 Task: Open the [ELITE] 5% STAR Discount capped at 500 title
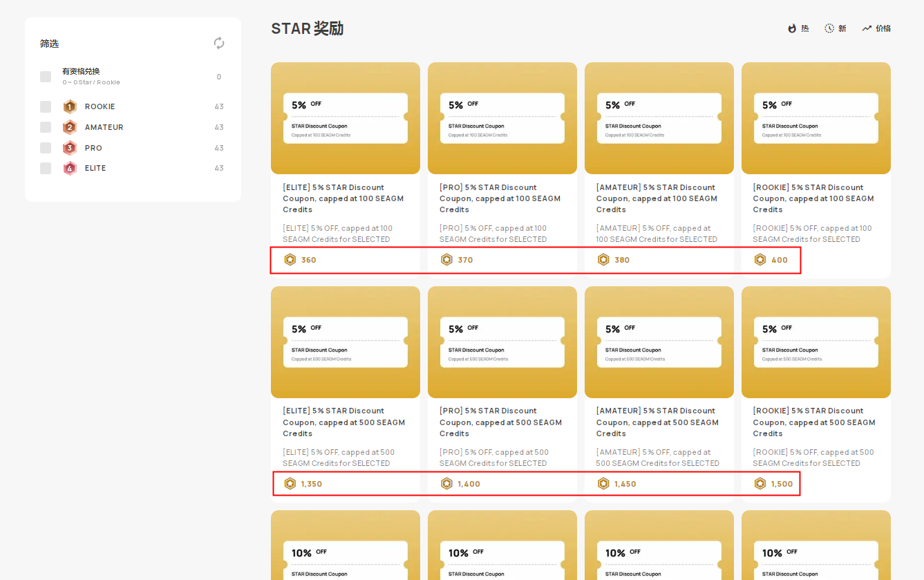343,422
